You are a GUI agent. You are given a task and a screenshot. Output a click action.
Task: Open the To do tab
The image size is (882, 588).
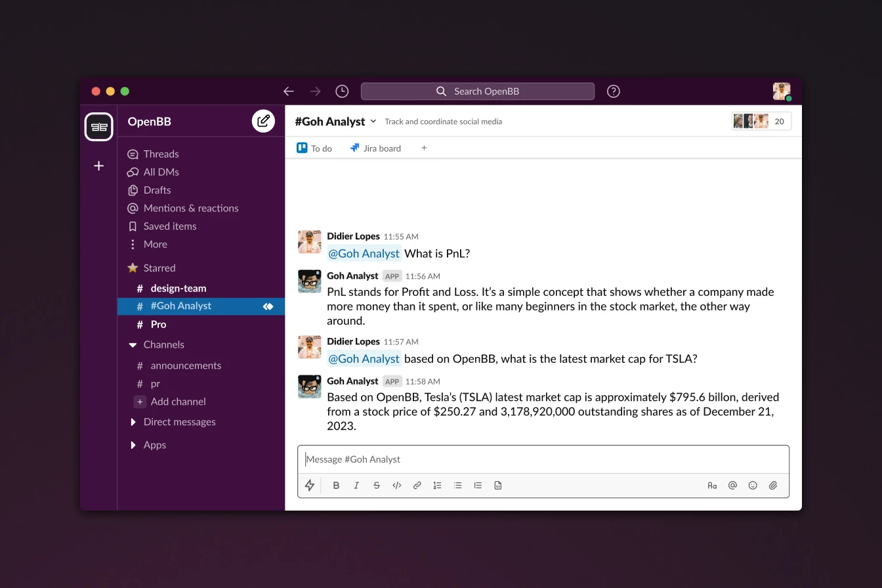click(x=314, y=148)
